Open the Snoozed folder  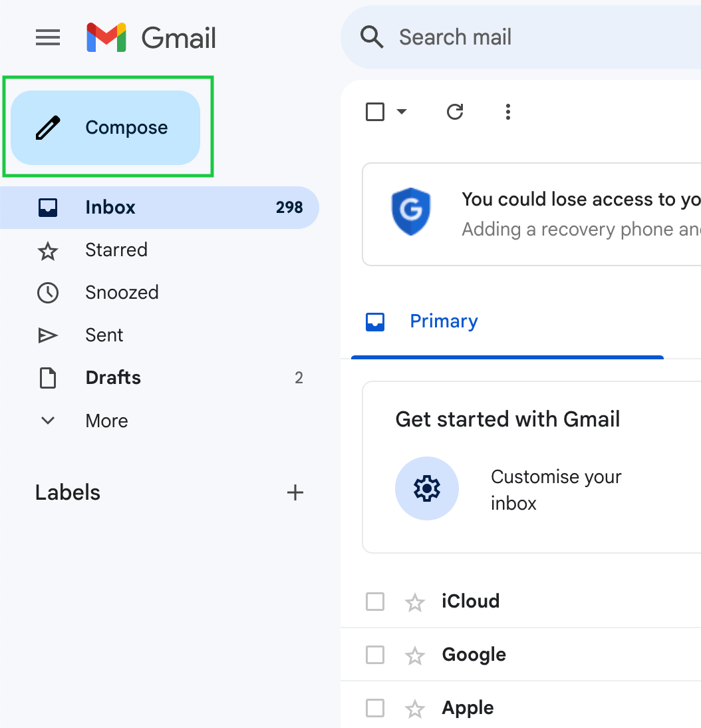tap(159, 293)
